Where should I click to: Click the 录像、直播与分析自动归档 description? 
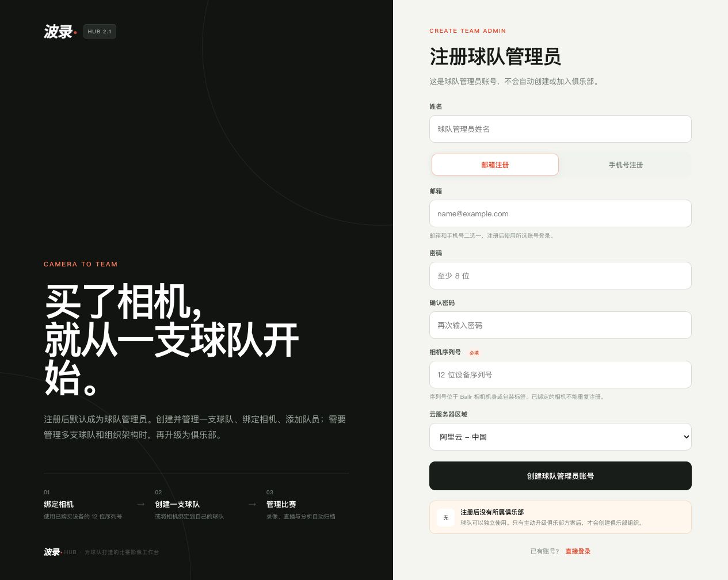[x=300, y=516]
